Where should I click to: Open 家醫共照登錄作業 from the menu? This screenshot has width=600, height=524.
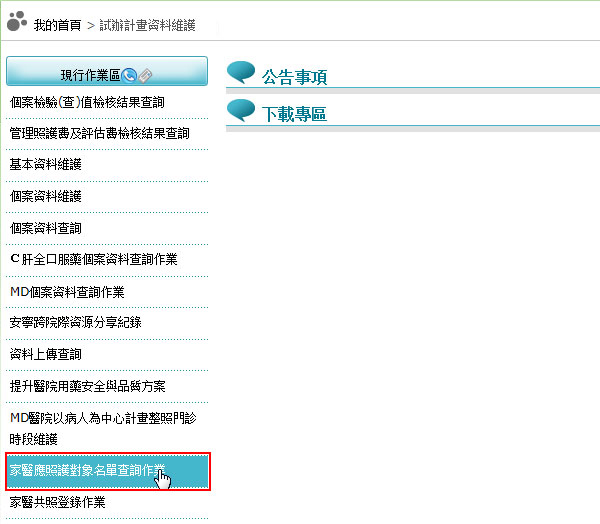57,501
